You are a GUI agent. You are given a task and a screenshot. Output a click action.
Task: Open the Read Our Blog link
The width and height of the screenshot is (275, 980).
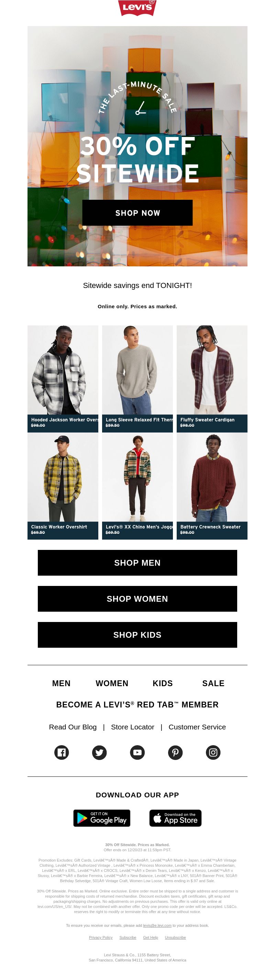73,727
